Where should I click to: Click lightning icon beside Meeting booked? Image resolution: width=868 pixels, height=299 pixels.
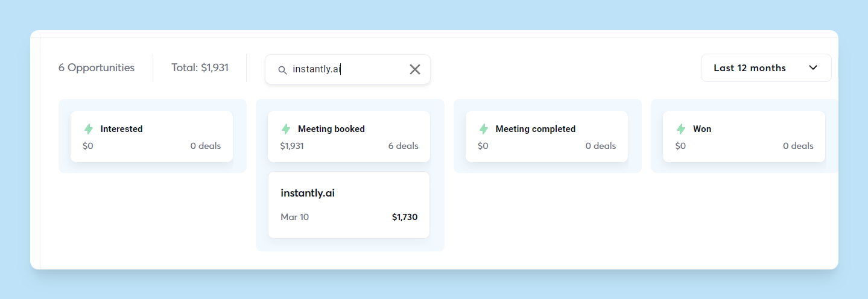pyautogui.click(x=286, y=129)
